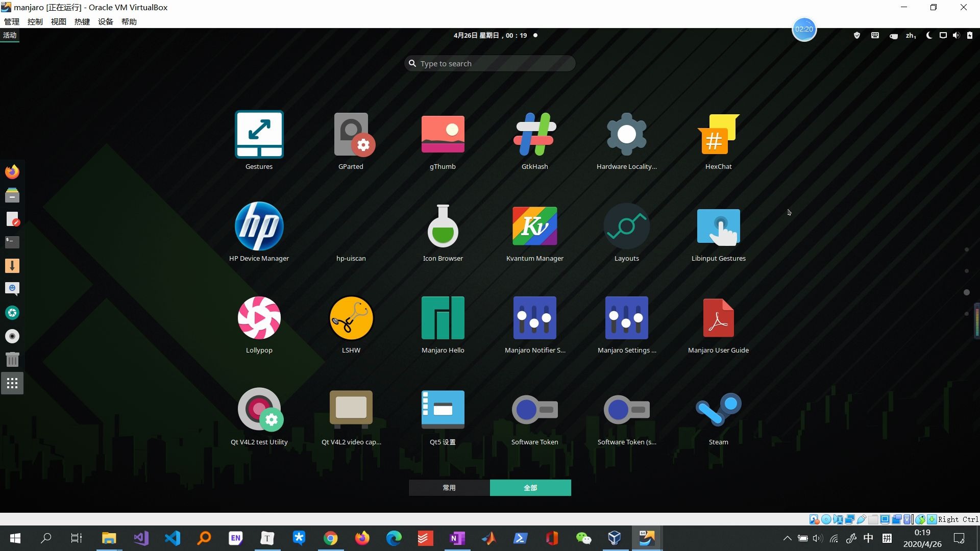
Task: Expand VirtualBox 管理 menu
Action: [11, 21]
